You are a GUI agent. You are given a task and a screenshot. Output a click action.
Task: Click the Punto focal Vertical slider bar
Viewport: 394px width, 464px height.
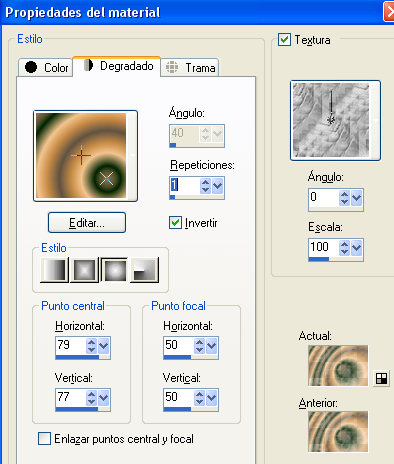point(191,409)
